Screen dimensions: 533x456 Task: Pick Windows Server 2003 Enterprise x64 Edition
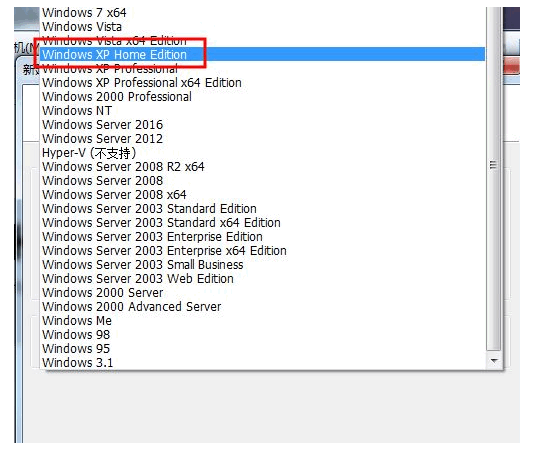coord(263,251)
